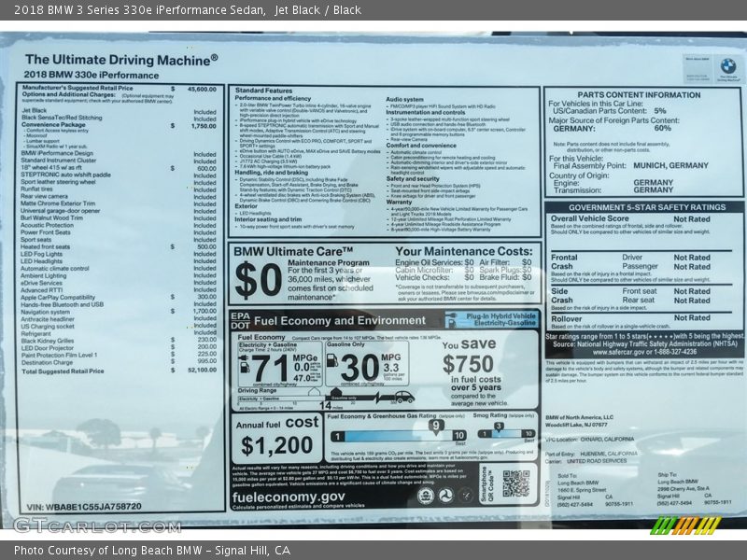
Task: Click the 71 MPGe figure
Action: [x=270, y=369]
